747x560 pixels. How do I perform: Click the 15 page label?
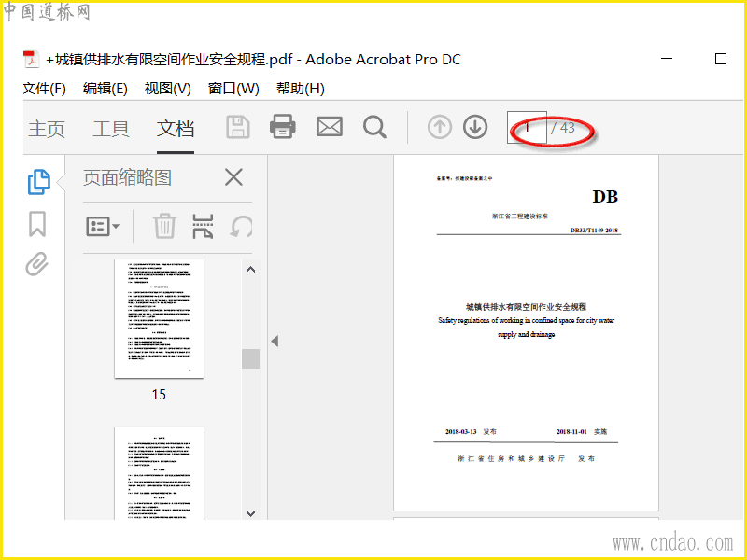159,394
